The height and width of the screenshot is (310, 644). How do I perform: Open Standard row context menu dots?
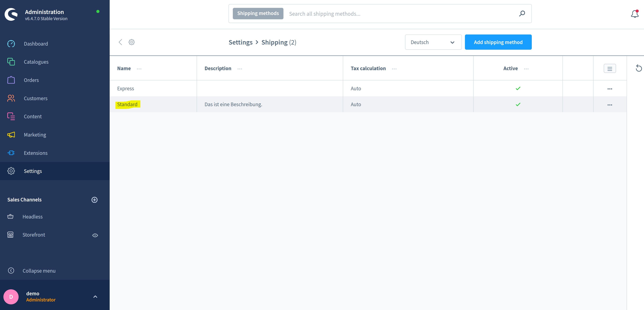point(610,105)
